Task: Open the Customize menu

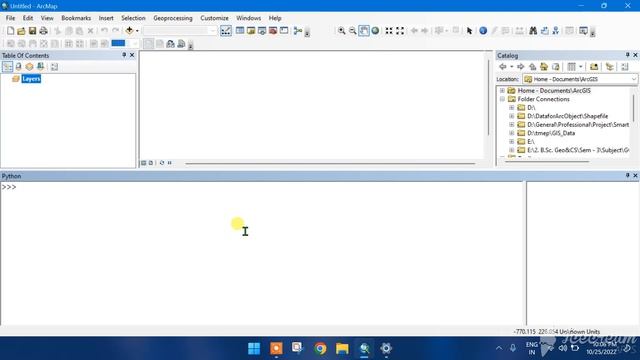Action: point(214,18)
